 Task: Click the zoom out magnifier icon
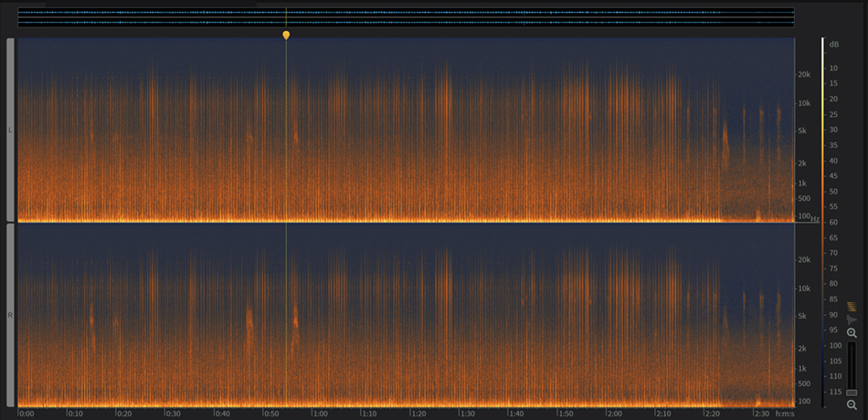point(852,404)
